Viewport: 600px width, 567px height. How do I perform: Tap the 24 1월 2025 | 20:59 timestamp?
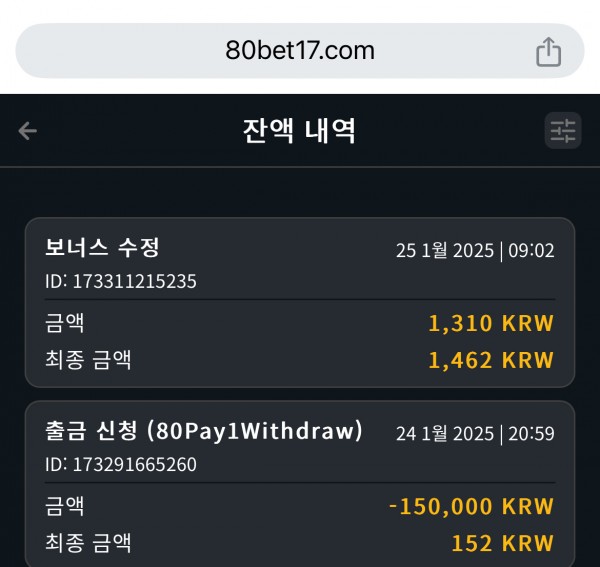(x=475, y=433)
